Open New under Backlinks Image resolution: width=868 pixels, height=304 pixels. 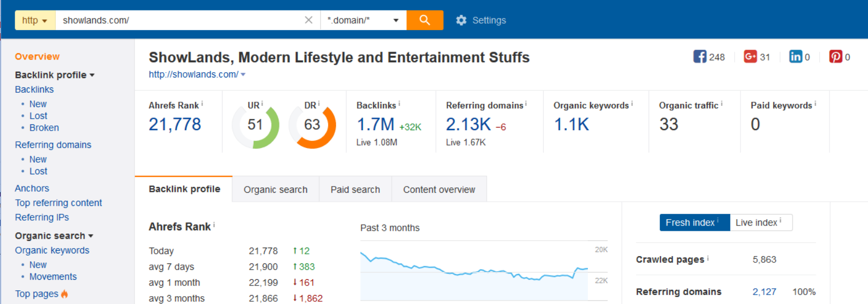[x=38, y=104]
